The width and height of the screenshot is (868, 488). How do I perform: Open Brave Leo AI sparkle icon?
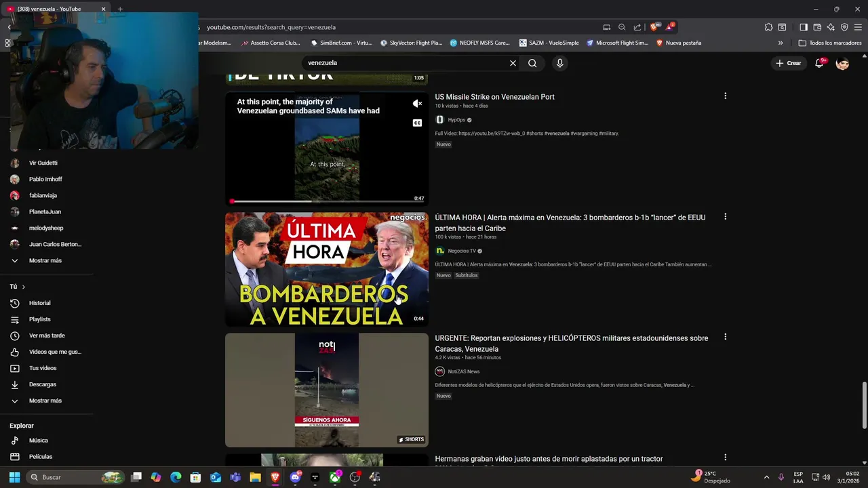(831, 27)
